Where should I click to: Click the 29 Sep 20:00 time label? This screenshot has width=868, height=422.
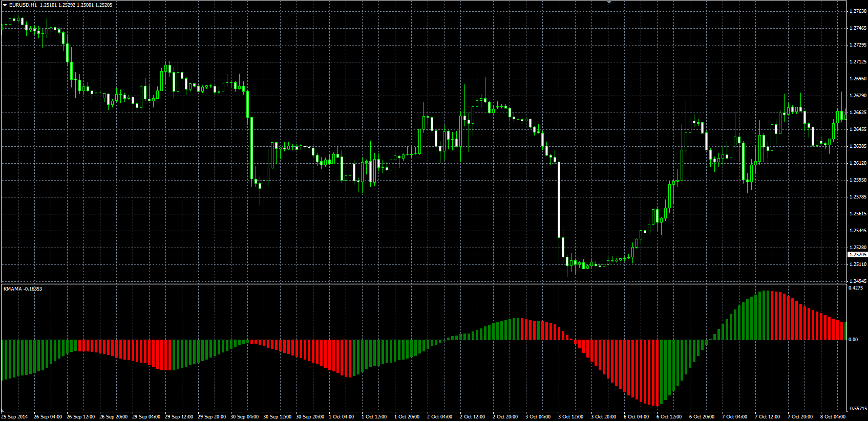[211, 417]
